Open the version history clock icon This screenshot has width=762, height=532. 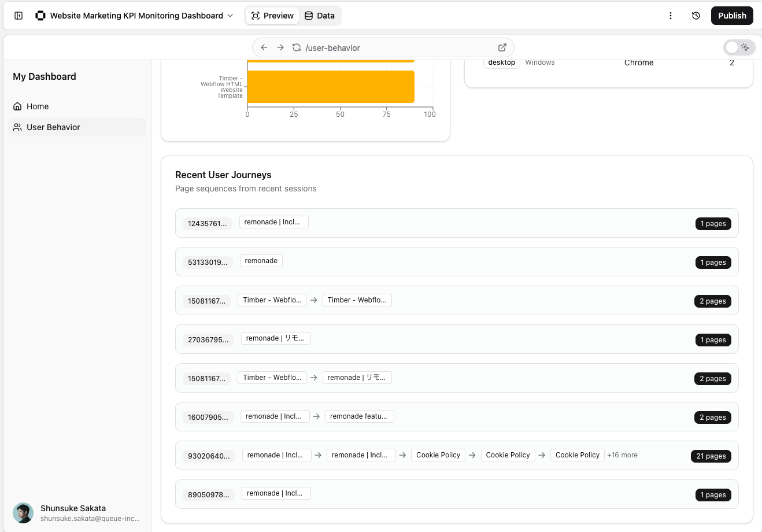tap(696, 16)
